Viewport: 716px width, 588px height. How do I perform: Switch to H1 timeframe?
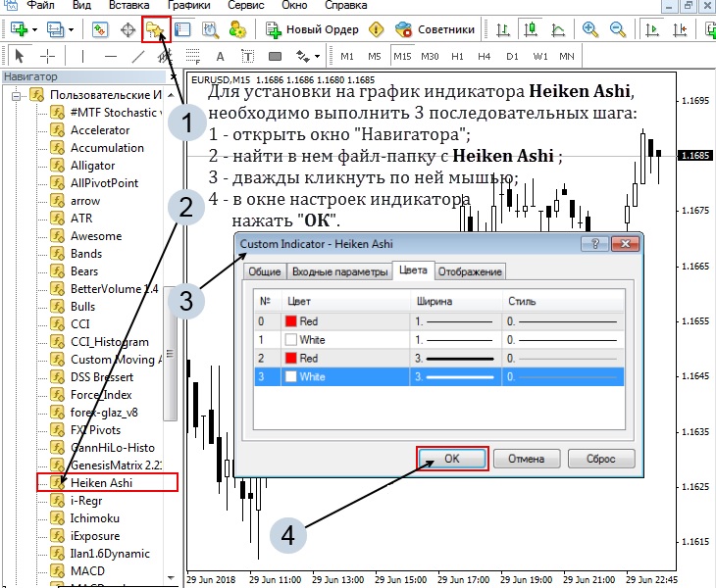[457, 57]
